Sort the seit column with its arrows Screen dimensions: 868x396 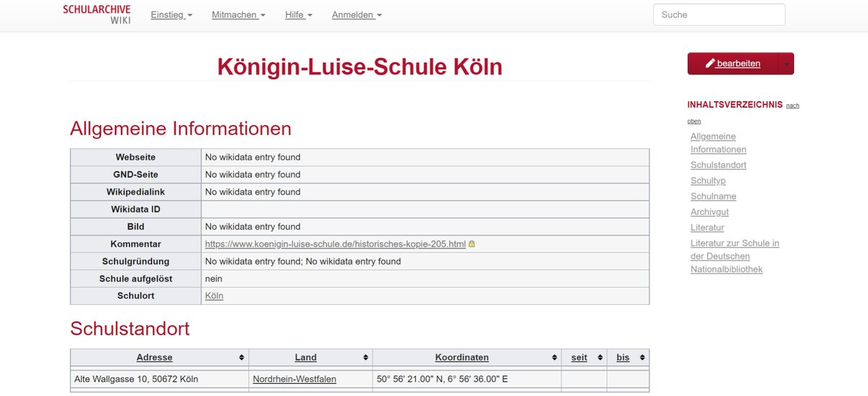[600, 358]
